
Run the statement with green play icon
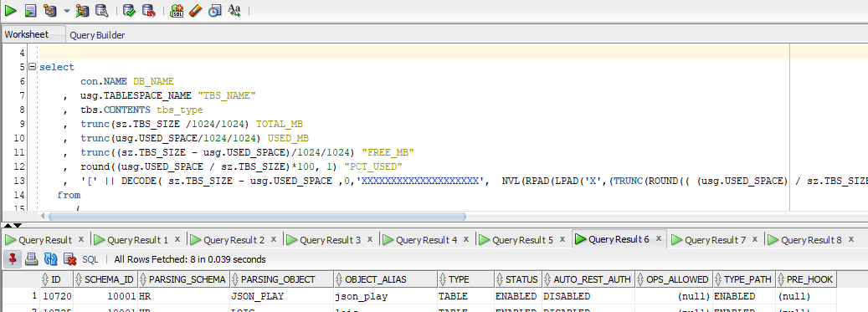pos(11,10)
